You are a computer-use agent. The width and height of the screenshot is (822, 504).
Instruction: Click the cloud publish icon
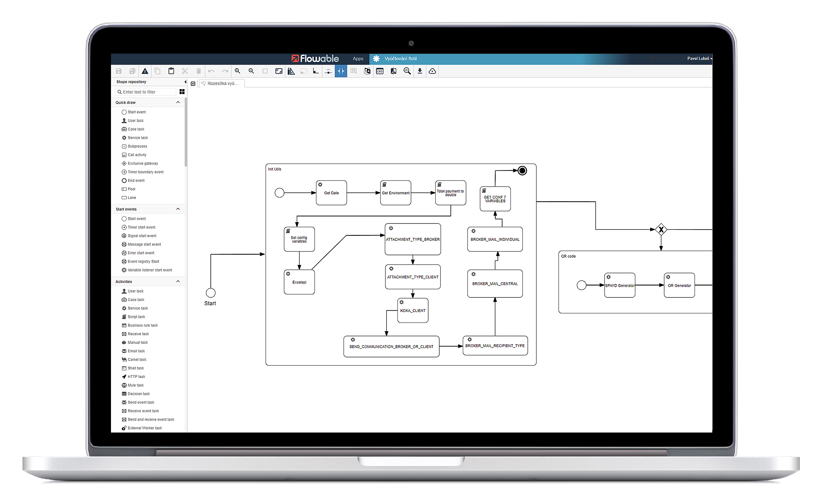[x=432, y=71]
